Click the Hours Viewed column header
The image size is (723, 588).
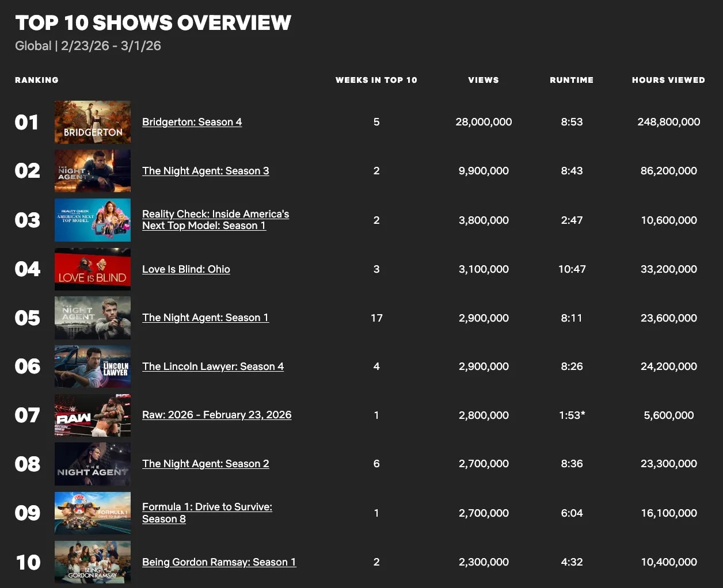[x=668, y=80]
